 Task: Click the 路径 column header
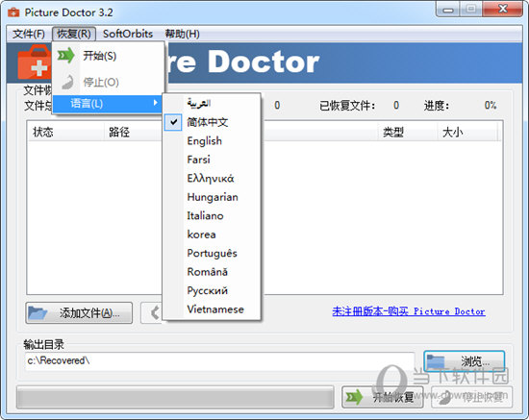134,132
